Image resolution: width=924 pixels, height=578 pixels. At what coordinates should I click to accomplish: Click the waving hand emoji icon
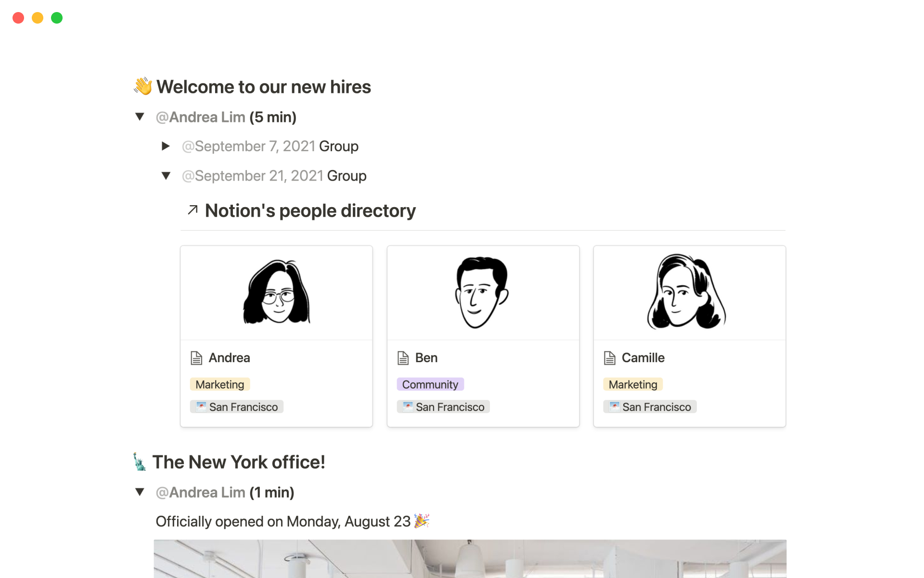pyautogui.click(x=143, y=87)
